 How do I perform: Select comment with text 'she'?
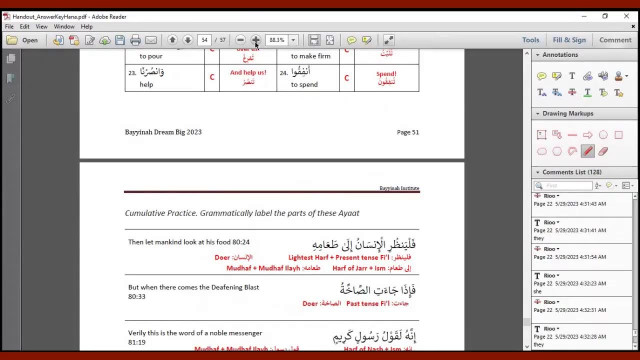(583, 283)
